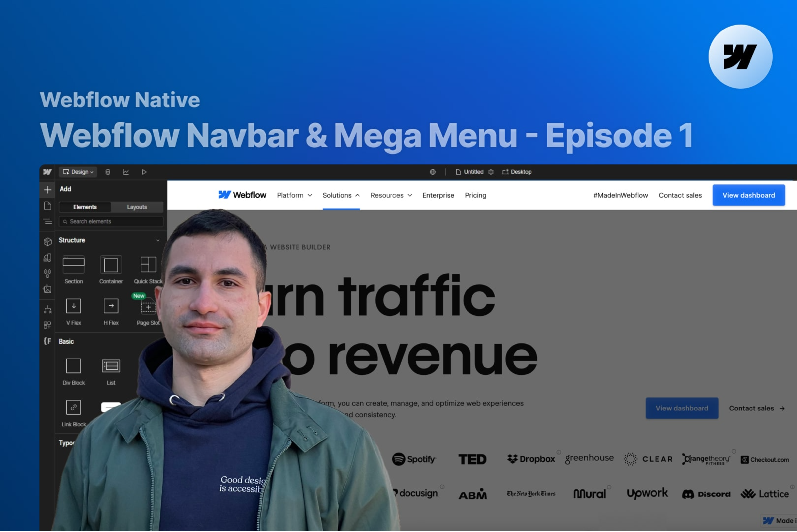Click Contact sales in the navbar
This screenshot has height=532, width=797.
click(x=680, y=196)
